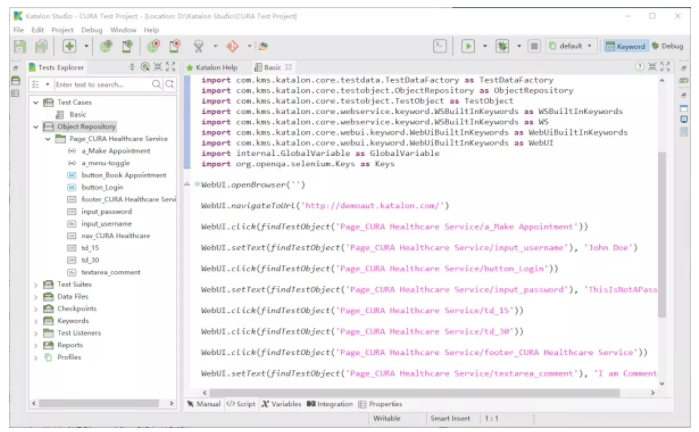Image resolution: width=699 pixels, height=432 pixels.
Task: Collapse the Object Repository node
Action: 36,127
